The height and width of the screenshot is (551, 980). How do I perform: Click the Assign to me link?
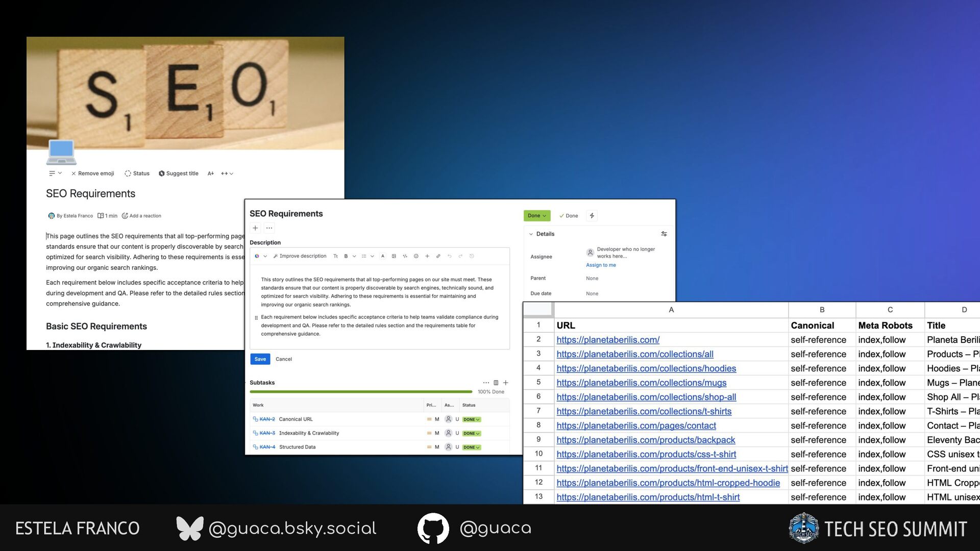601,265
